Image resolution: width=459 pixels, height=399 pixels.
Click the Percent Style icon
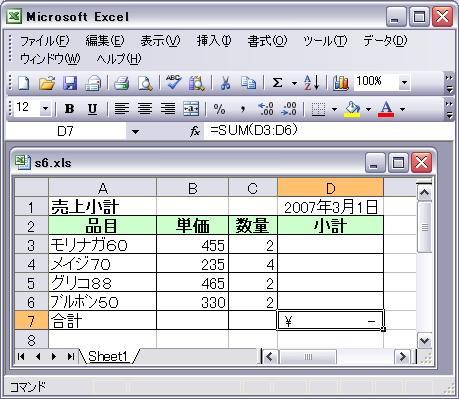(219, 109)
